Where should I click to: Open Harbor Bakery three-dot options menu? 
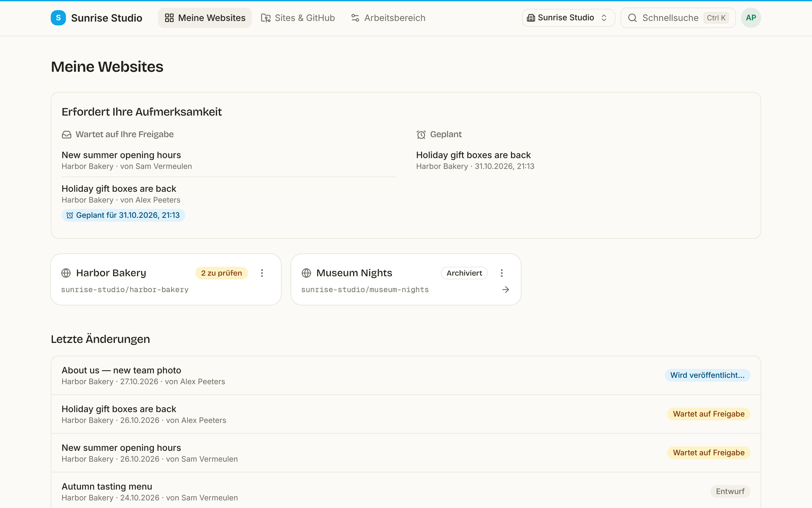click(x=262, y=273)
